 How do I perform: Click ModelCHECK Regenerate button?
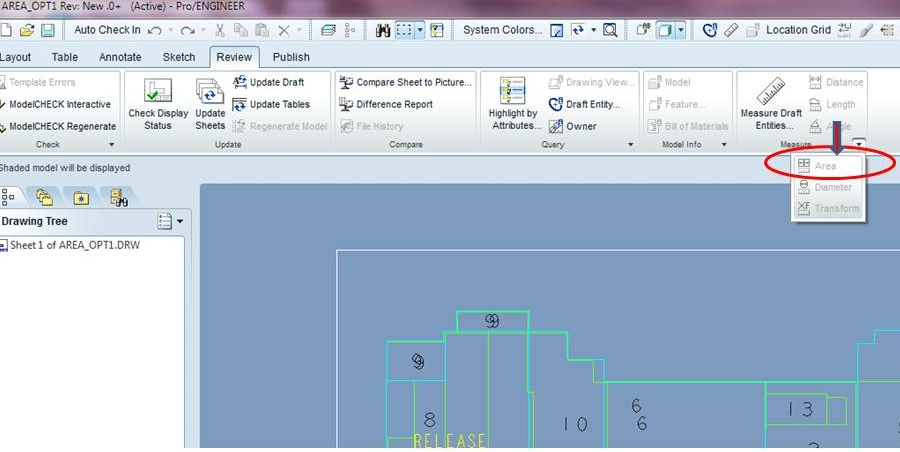[x=57, y=126]
